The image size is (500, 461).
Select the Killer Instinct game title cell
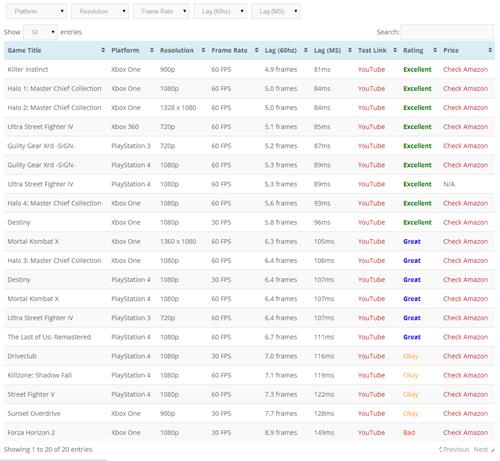pos(28,69)
